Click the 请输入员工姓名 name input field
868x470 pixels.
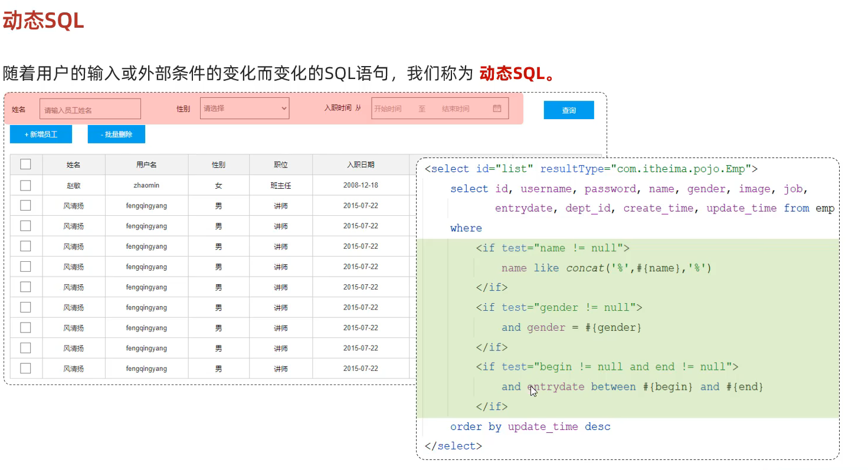tap(90, 109)
